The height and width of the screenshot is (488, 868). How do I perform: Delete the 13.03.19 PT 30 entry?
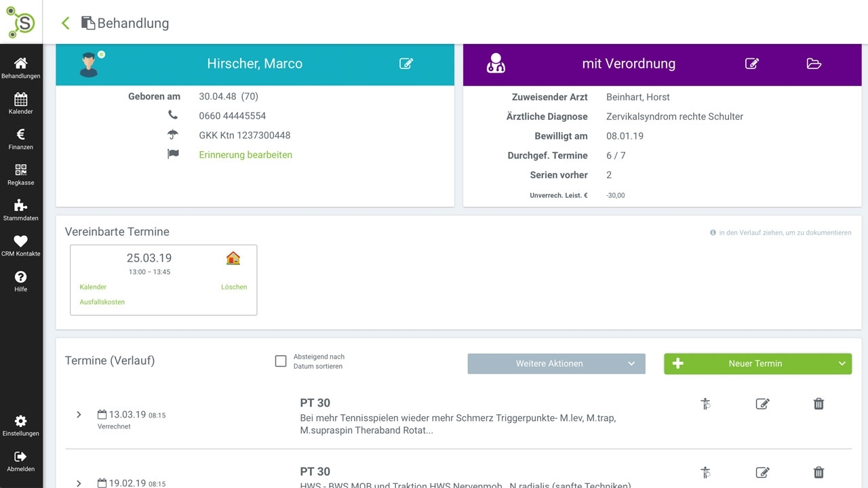pyautogui.click(x=818, y=404)
